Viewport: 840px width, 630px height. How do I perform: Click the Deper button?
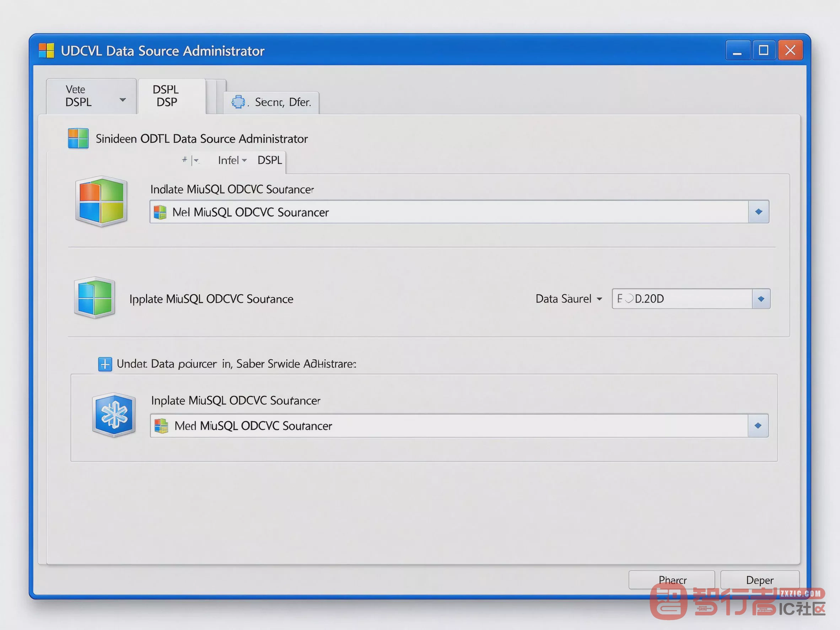click(x=760, y=580)
